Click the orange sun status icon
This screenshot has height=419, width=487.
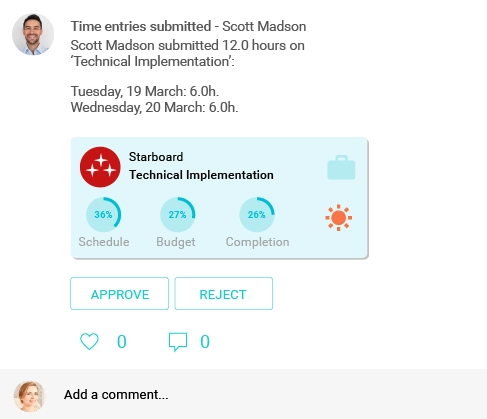tap(339, 218)
